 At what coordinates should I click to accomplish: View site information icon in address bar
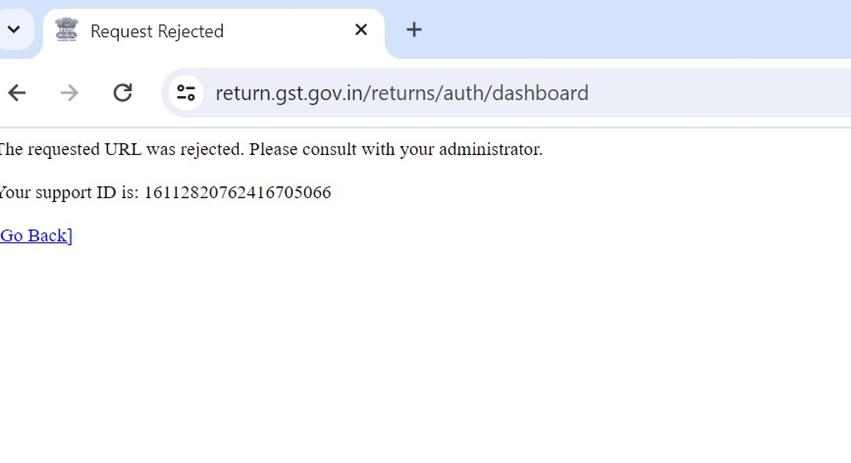coord(186,93)
